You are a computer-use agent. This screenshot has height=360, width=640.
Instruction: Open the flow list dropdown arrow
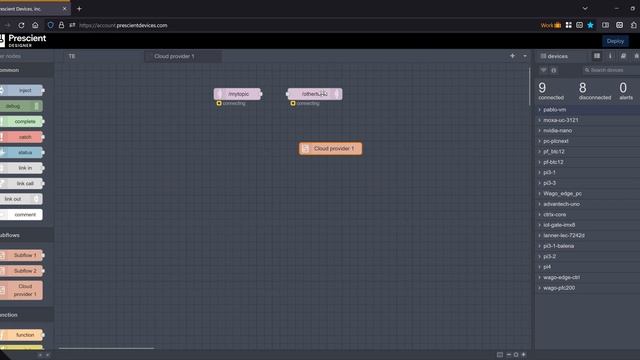(525, 56)
